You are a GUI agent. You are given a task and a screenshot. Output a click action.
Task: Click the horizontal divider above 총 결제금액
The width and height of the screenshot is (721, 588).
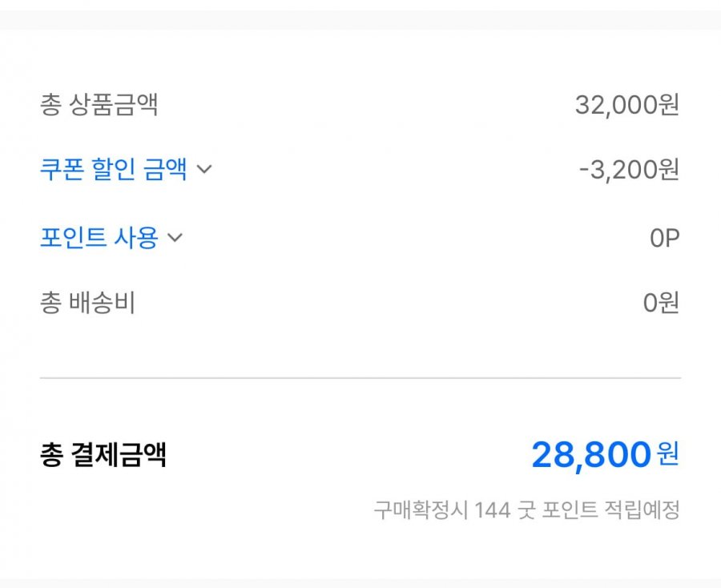pyautogui.click(x=360, y=377)
